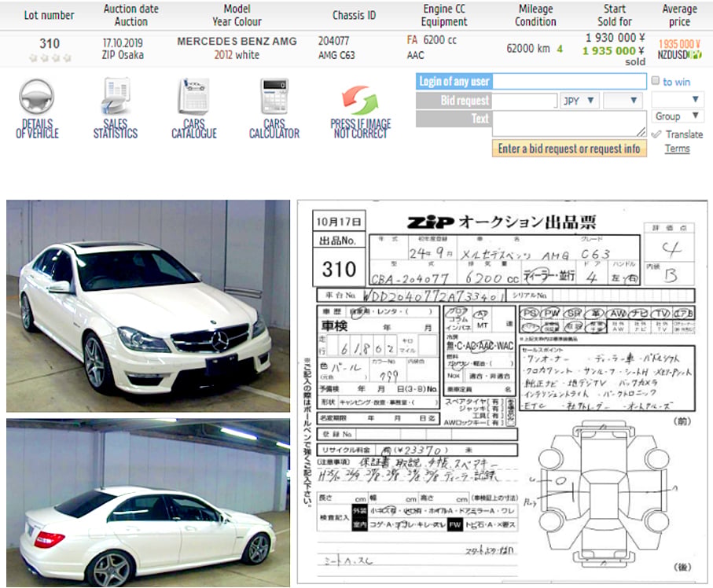Click the Text message box
713x588 pixels.
pyautogui.click(x=569, y=123)
